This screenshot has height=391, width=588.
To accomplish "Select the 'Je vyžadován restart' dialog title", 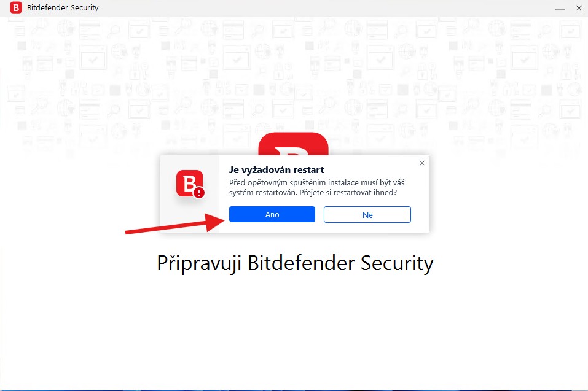I will click(276, 169).
